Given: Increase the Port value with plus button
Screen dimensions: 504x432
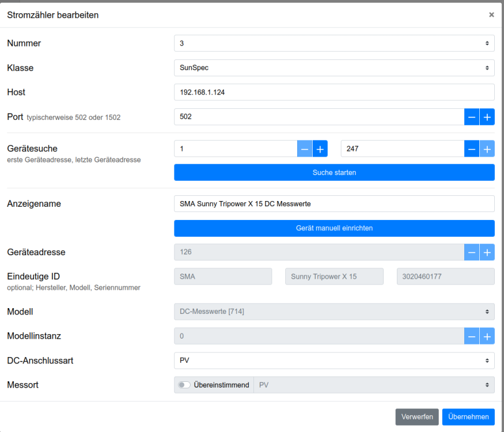Looking at the screenshot, I should (x=487, y=117).
